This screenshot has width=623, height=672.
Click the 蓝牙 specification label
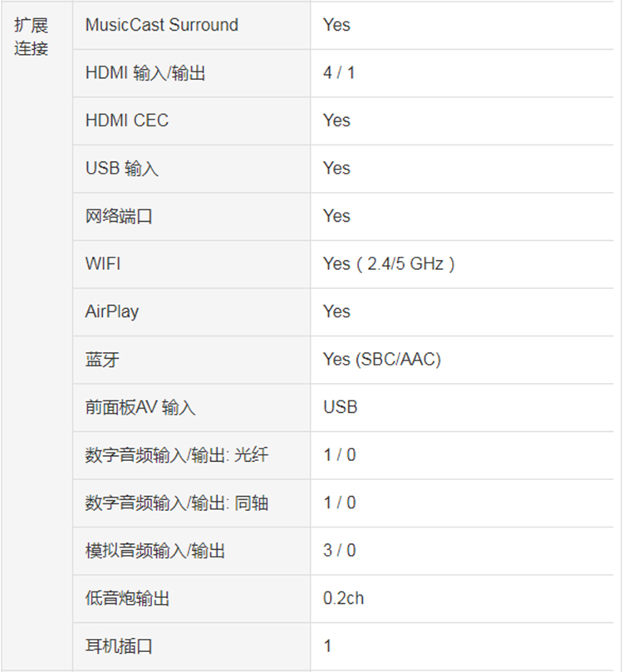pos(102,359)
